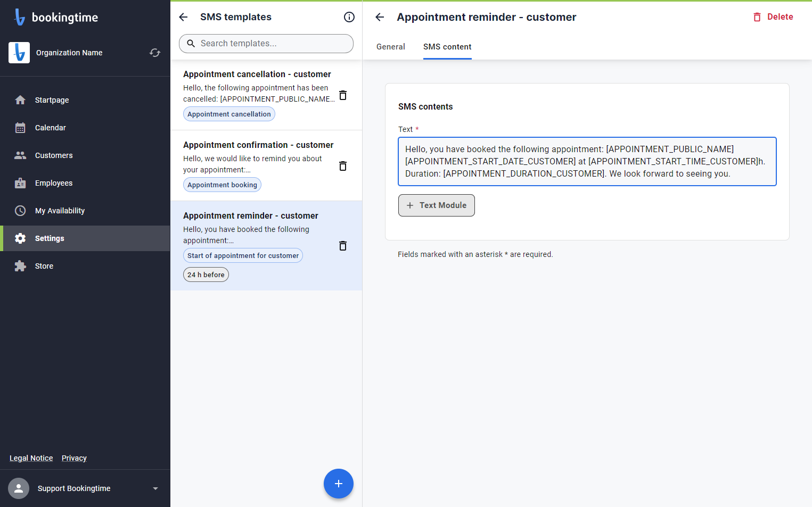Open the Calendar icon in sidebar
The width and height of the screenshot is (812, 507).
pos(20,128)
